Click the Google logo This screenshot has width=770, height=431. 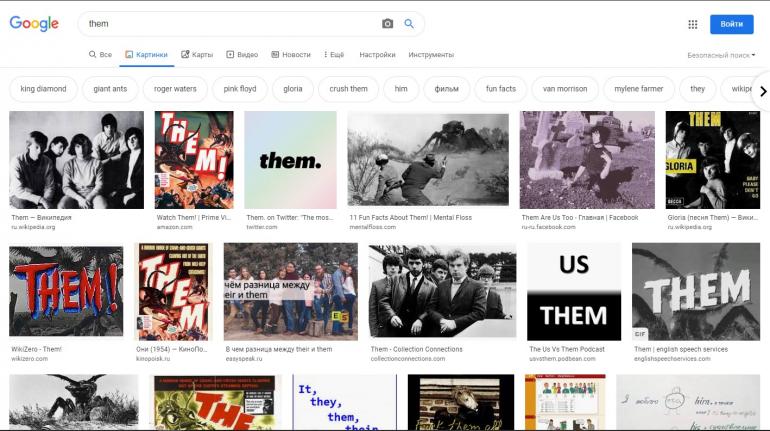pos(34,23)
